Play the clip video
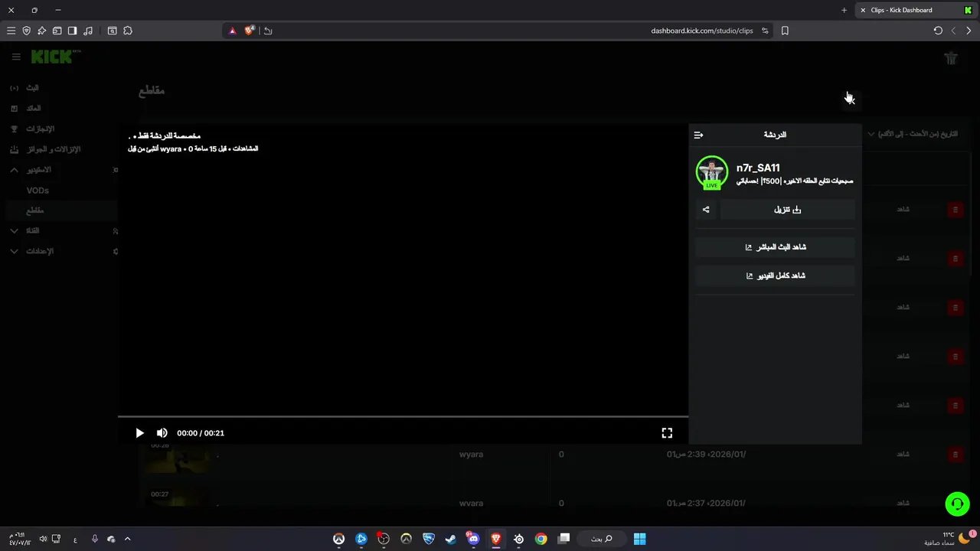Image resolution: width=980 pixels, height=551 pixels. 139,433
